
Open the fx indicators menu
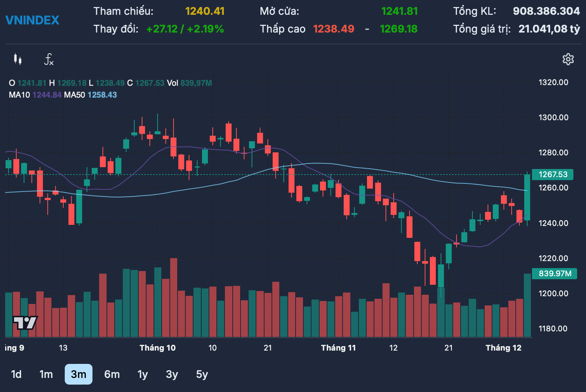click(49, 59)
